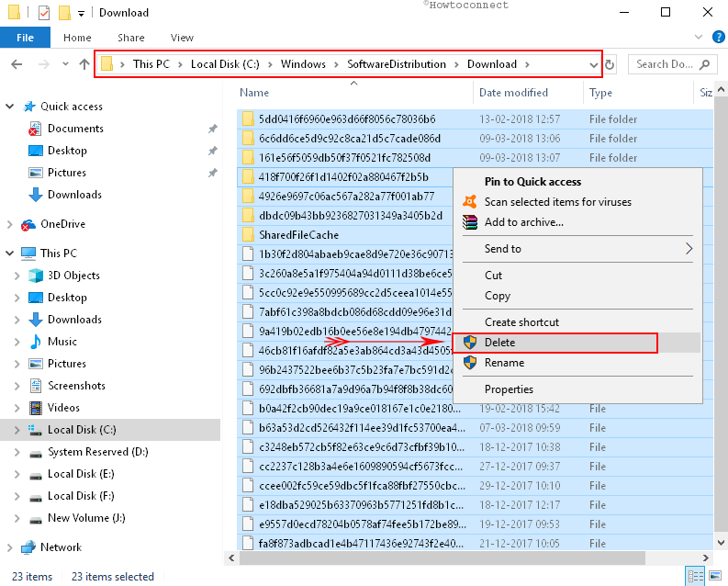Image resolution: width=728 pixels, height=586 pixels.
Task: Select the SharedFileCache folder
Action: (298, 235)
